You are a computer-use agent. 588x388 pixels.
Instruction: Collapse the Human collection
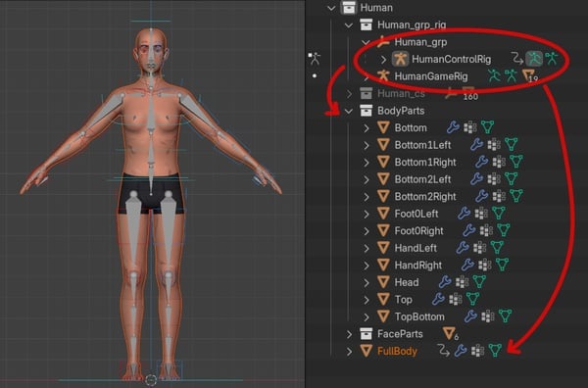pos(331,8)
